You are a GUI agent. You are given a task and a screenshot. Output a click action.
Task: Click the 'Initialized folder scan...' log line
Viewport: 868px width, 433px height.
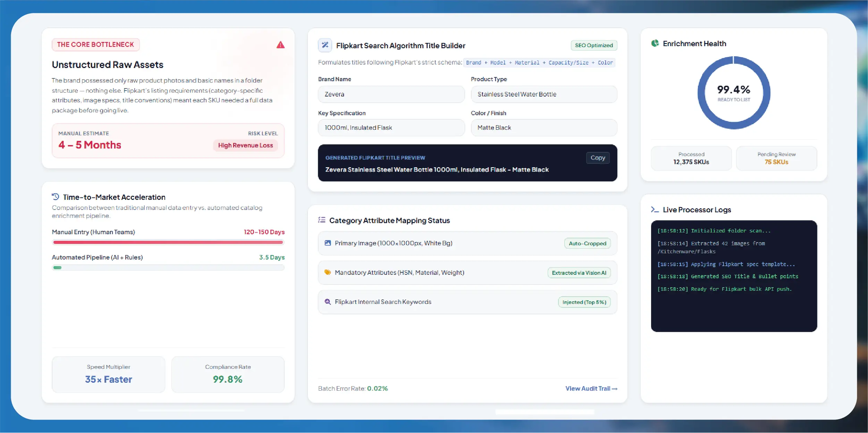pos(714,231)
